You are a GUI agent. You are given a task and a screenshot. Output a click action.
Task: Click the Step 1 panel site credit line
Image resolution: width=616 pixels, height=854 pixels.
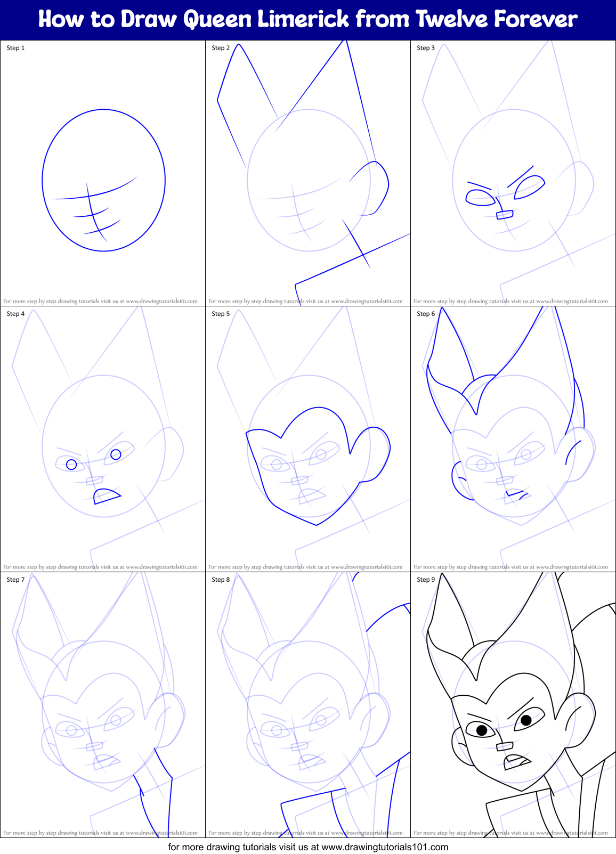tap(100, 301)
